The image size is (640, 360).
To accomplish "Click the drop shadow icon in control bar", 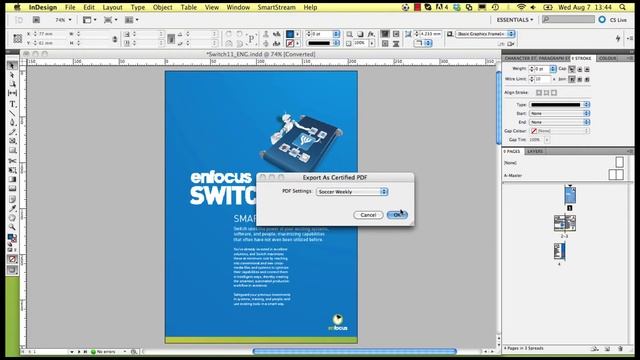I will 360,34.
